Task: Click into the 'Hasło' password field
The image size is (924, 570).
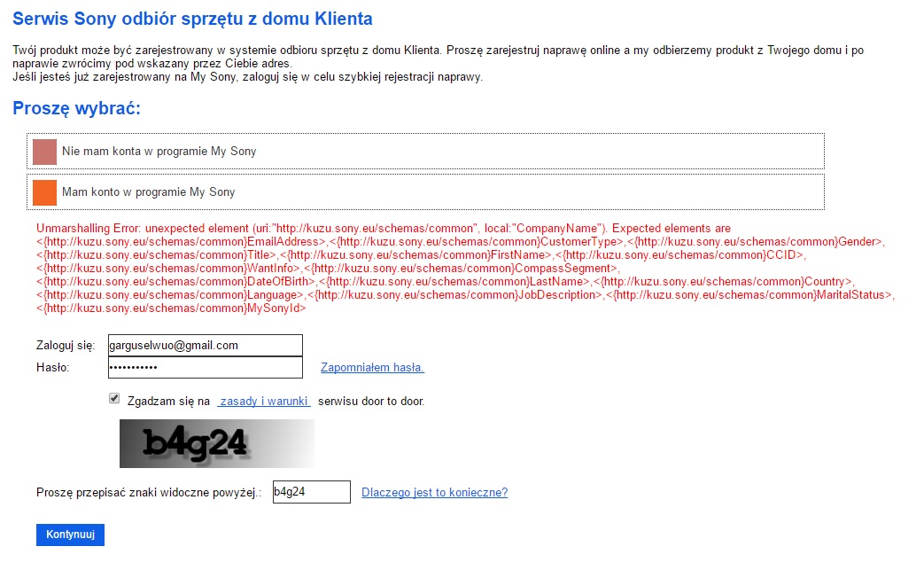Action: tap(204, 367)
